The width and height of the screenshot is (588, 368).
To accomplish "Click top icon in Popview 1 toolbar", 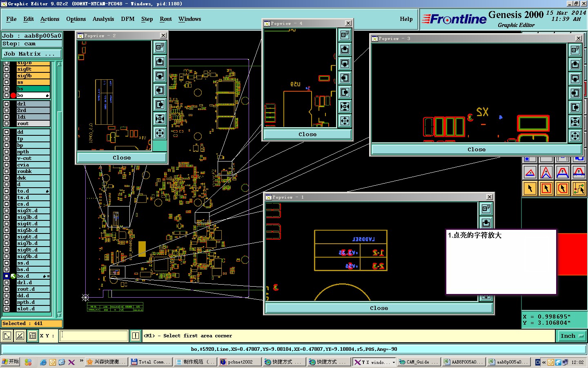I will point(486,209).
